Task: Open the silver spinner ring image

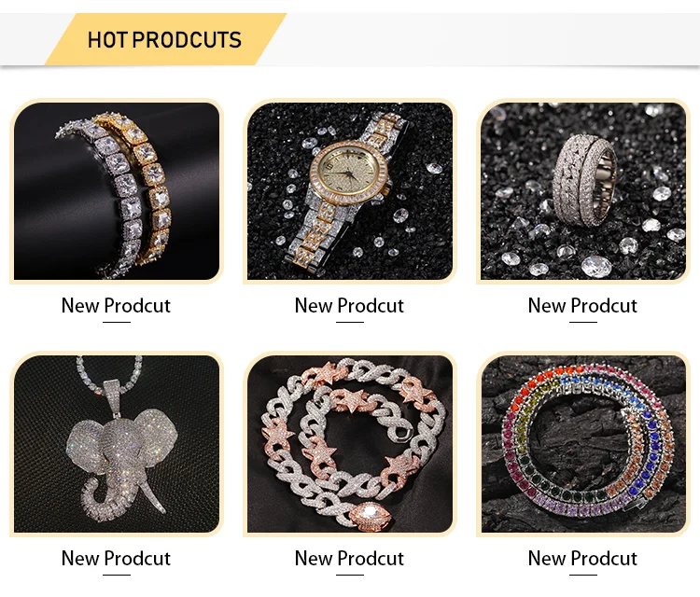Action: (583, 191)
